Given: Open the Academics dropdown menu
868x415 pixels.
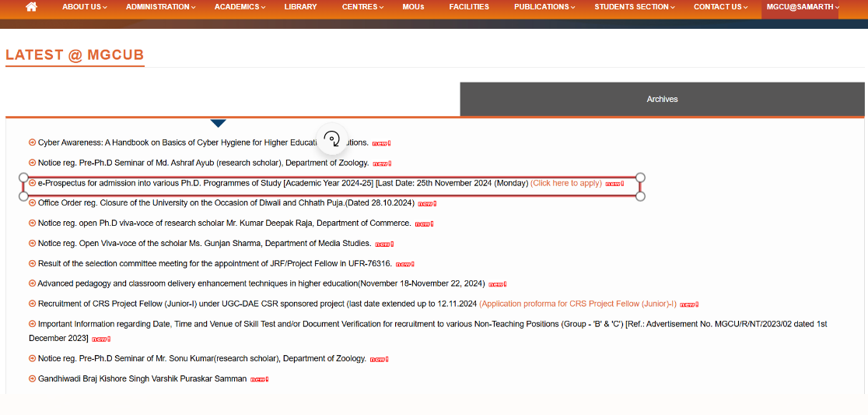Looking at the screenshot, I should click(x=240, y=7).
